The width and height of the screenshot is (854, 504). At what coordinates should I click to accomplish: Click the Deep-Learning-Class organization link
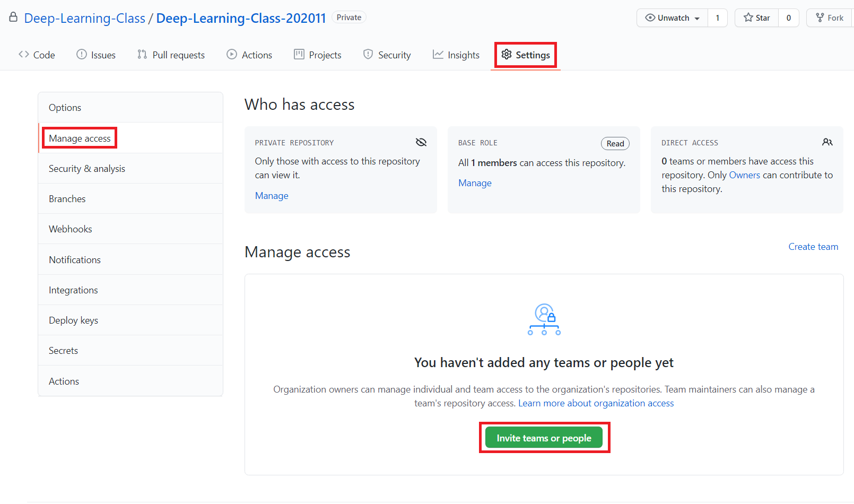pos(85,18)
